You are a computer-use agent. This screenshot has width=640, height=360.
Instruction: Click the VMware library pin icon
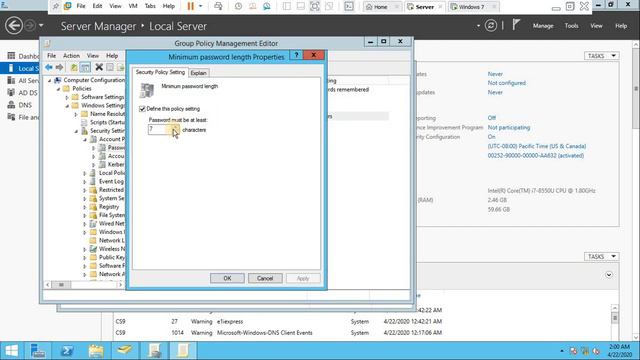tap(56, 6)
